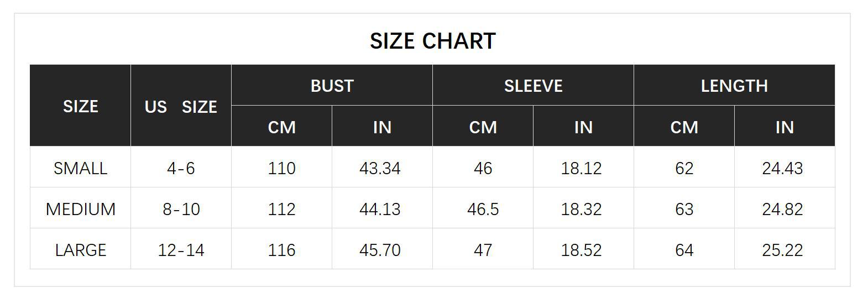Screen dimensions: 868x303
Task: Click the 12-14 US size cell
Action: point(181,250)
